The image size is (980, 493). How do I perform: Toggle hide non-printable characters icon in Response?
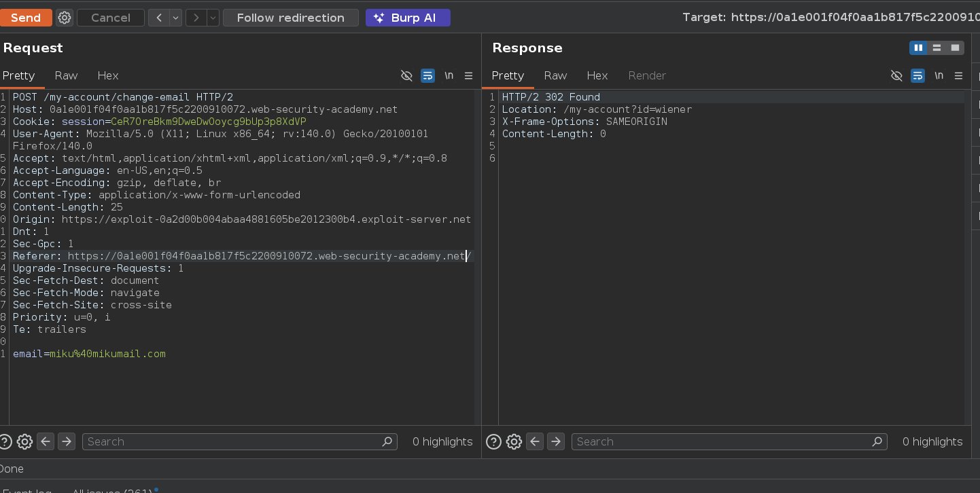point(896,75)
